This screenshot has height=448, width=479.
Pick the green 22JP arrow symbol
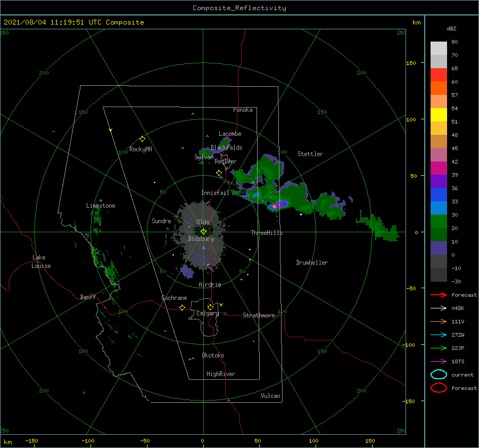point(439,348)
